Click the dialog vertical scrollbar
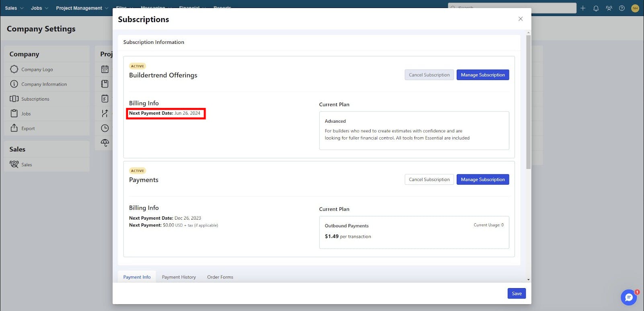Screen dimensions: 644x311 tap(528, 102)
